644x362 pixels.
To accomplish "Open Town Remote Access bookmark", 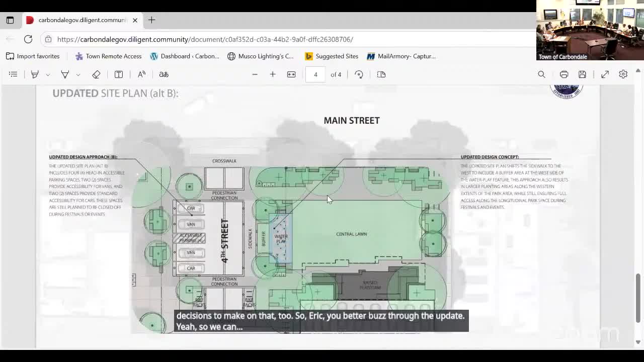I will [x=108, y=56].
